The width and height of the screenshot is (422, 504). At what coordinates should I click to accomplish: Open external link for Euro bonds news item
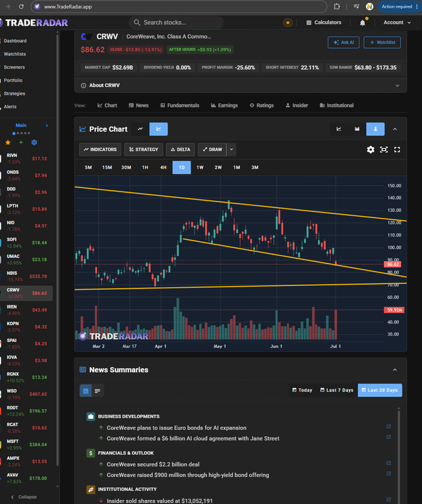click(388, 426)
